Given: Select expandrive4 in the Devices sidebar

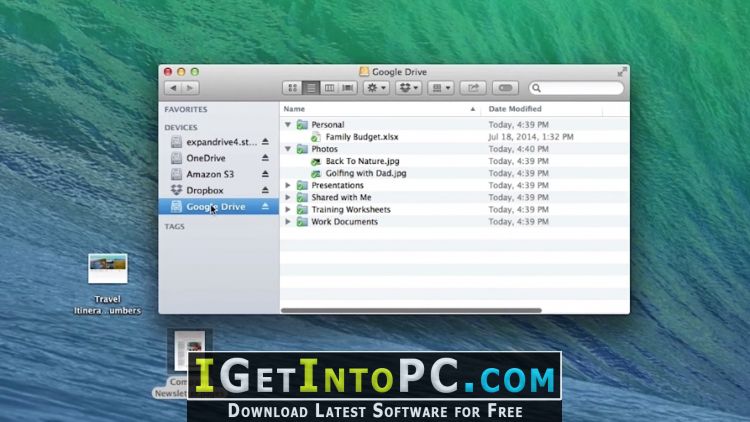Looking at the screenshot, I should 219,142.
